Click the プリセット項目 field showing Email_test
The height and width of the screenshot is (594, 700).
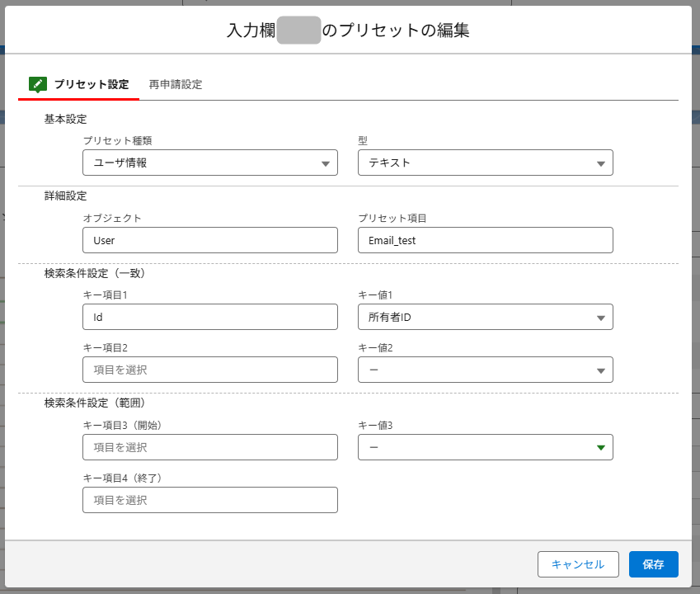(x=485, y=240)
